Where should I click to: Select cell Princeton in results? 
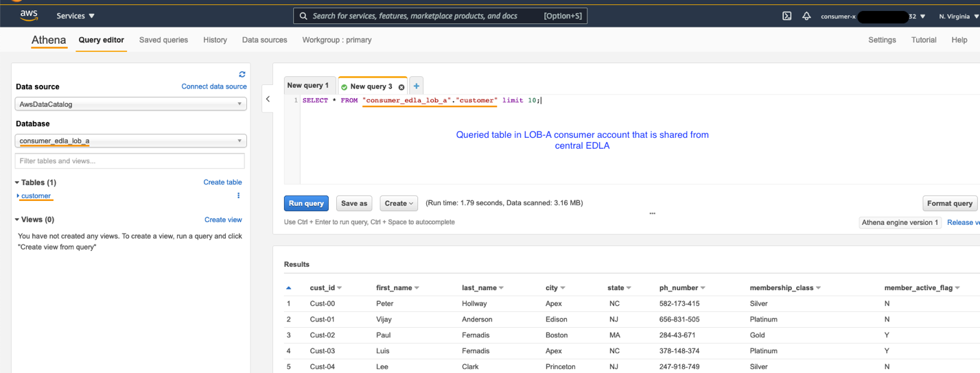[561, 367]
